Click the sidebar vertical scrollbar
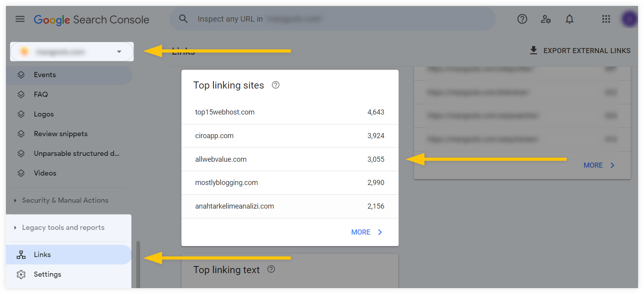Image resolution: width=644 pixels, height=294 pixels. (x=138, y=264)
